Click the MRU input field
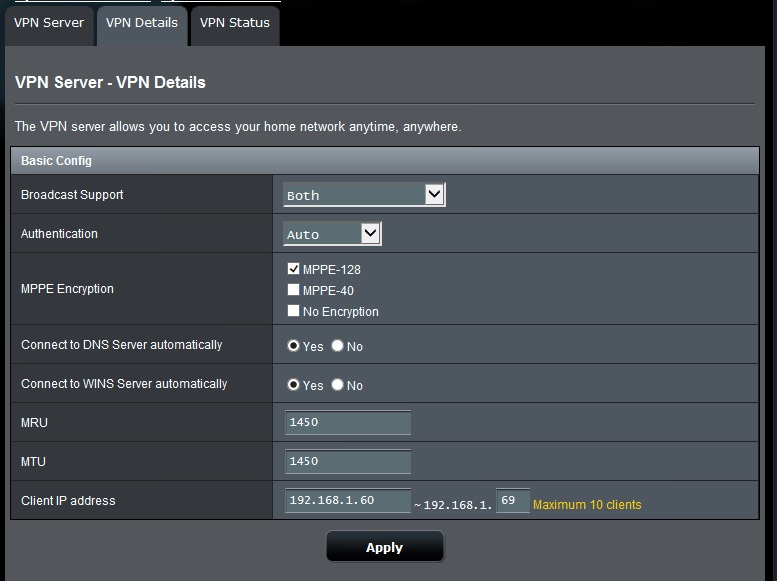The width and height of the screenshot is (777, 581). 347,423
